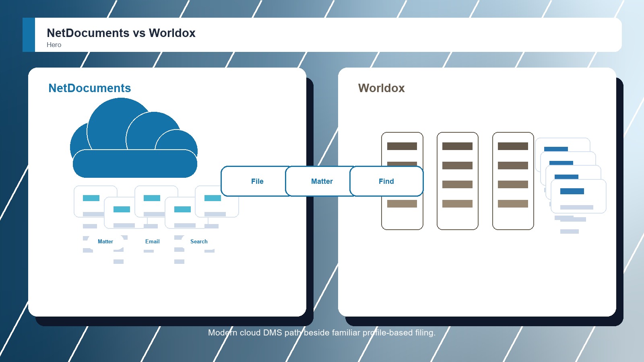Click the blue cloud icon
This screenshot has height=362, width=644.
134,138
